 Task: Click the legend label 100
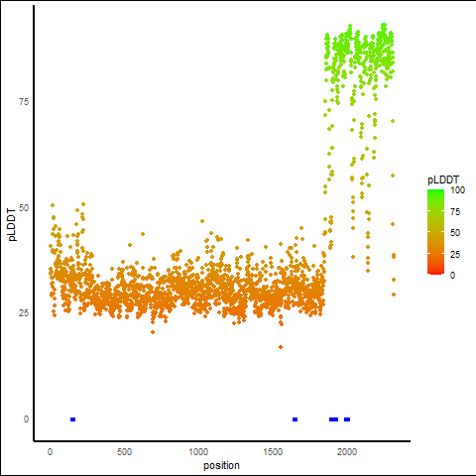click(x=457, y=190)
